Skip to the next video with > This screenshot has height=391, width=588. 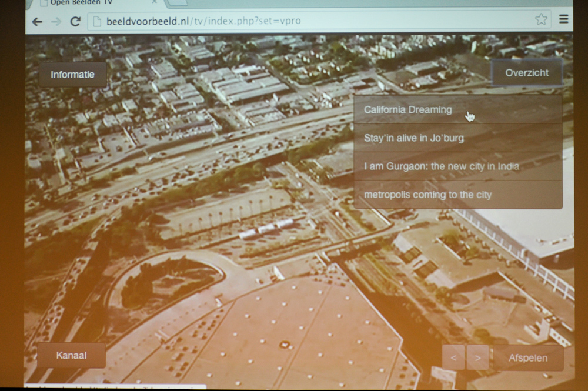(x=477, y=358)
